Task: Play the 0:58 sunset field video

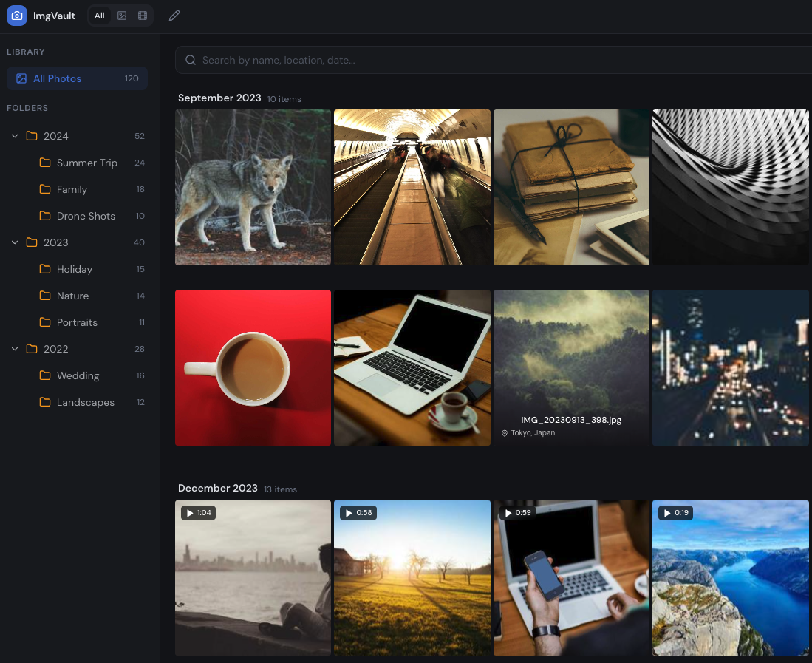Action: coord(412,577)
